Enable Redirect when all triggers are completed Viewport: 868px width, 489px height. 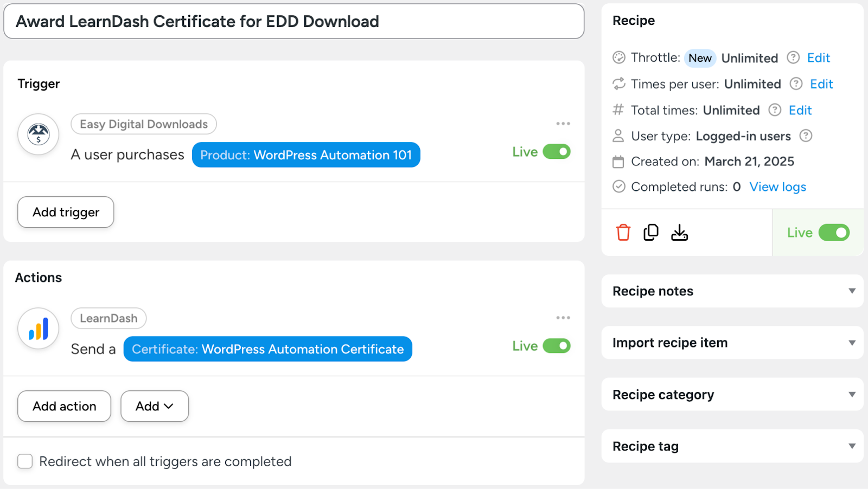(x=25, y=461)
